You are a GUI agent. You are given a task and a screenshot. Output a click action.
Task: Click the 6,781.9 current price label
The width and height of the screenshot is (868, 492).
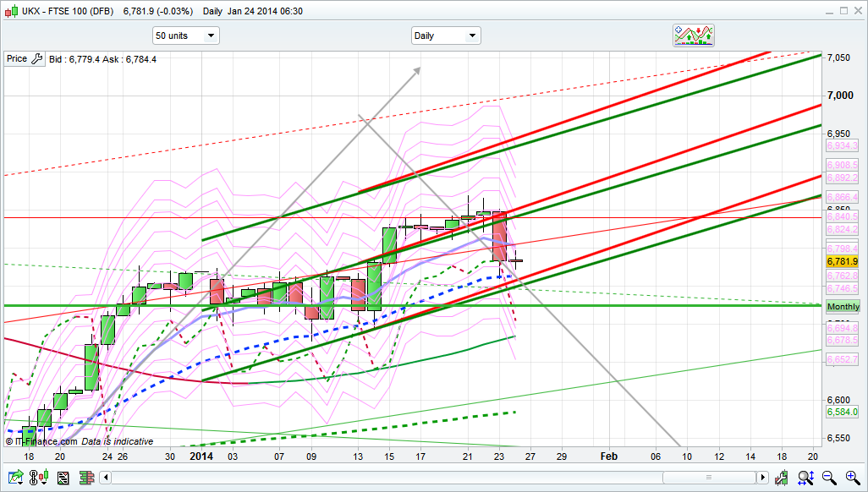tap(843, 262)
